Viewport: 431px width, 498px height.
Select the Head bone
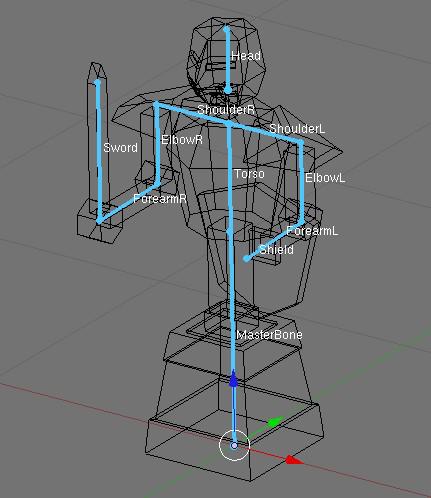click(227, 60)
